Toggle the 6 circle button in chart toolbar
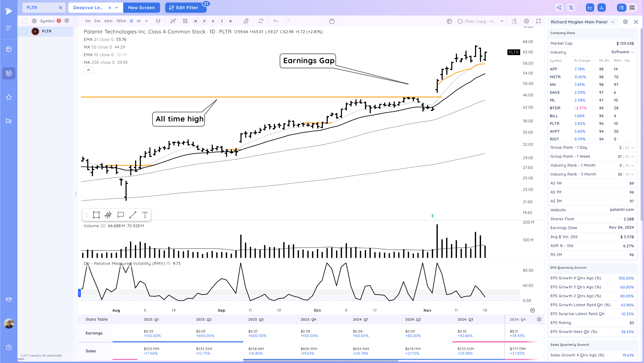Viewport: 644px width, 363px height. [213, 21]
